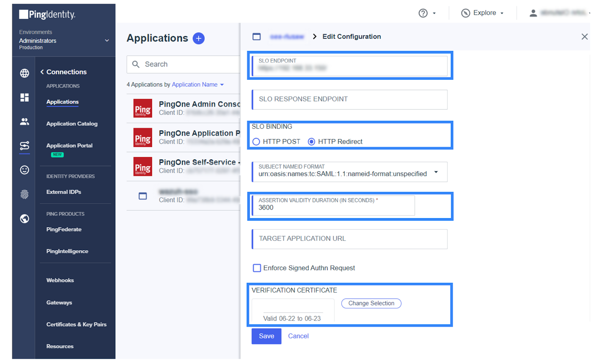599x364 pixels.
Task: Click the NEW badge under Application Portal
Action: pyautogui.click(x=57, y=155)
